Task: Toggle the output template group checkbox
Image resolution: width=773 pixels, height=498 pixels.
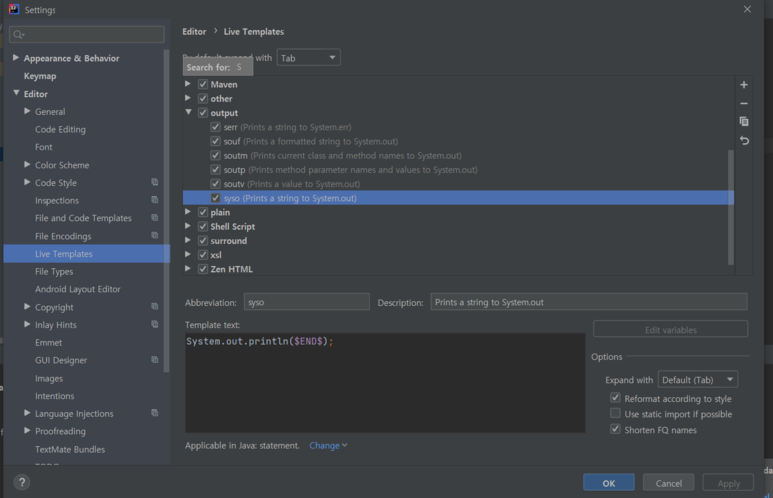Action: 203,113
